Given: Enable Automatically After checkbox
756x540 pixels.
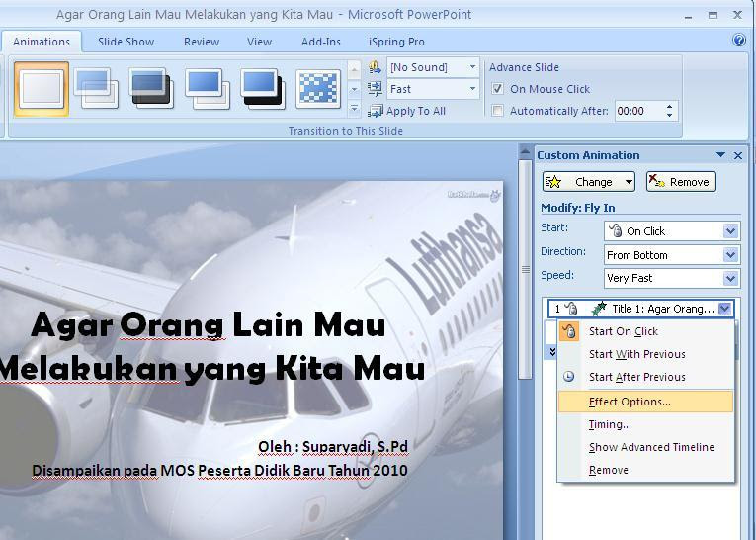Looking at the screenshot, I should pyautogui.click(x=497, y=111).
